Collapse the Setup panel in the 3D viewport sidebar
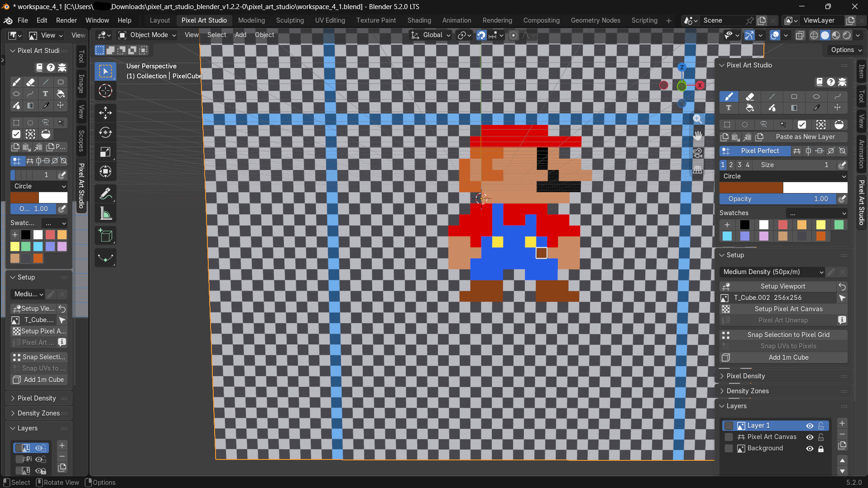The height and width of the screenshot is (488, 868). click(x=735, y=255)
